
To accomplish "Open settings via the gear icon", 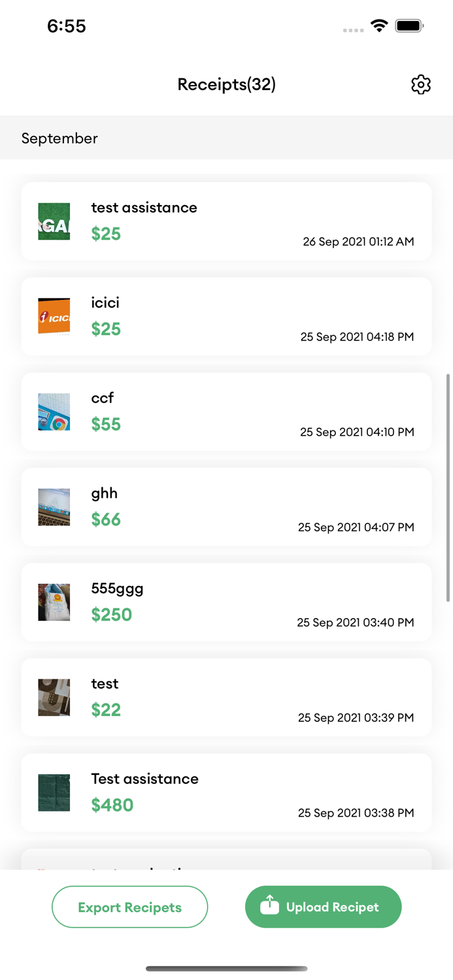I will point(421,84).
